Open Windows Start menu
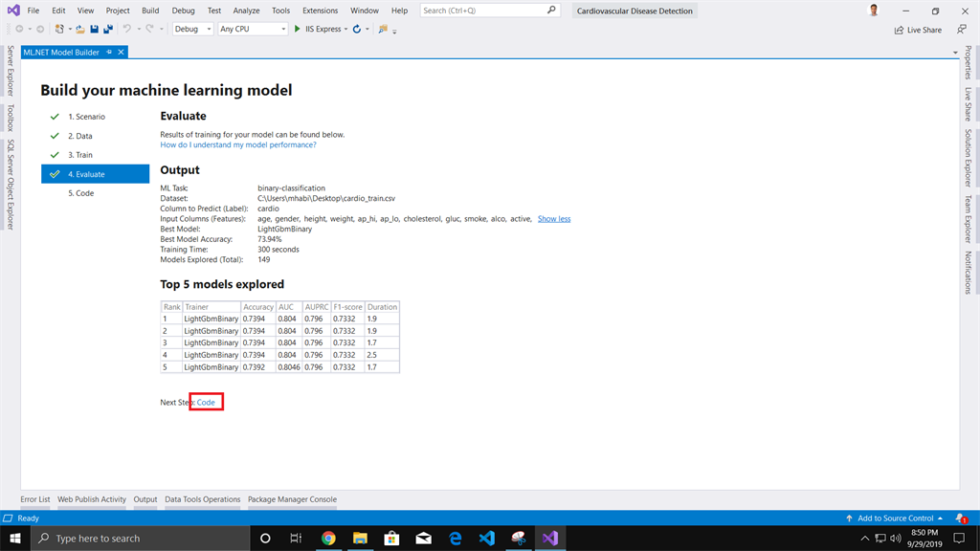980x551 pixels. coord(15,538)
